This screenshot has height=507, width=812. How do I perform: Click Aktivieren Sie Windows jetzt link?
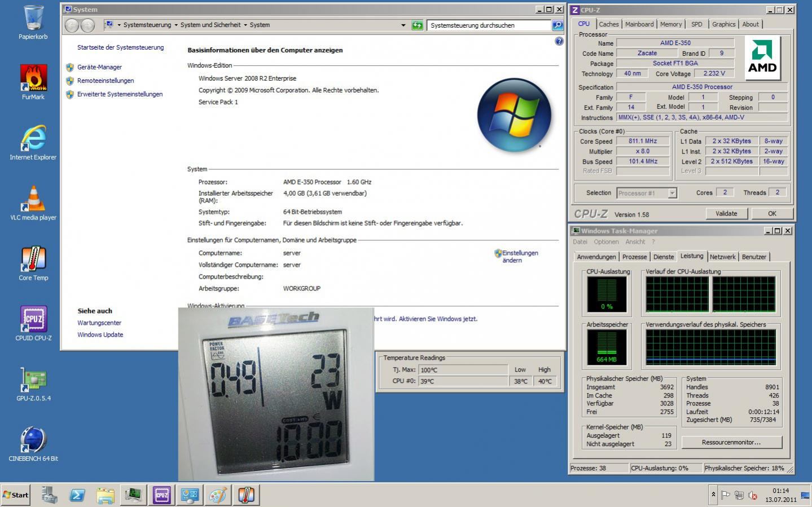click(438, 319)
